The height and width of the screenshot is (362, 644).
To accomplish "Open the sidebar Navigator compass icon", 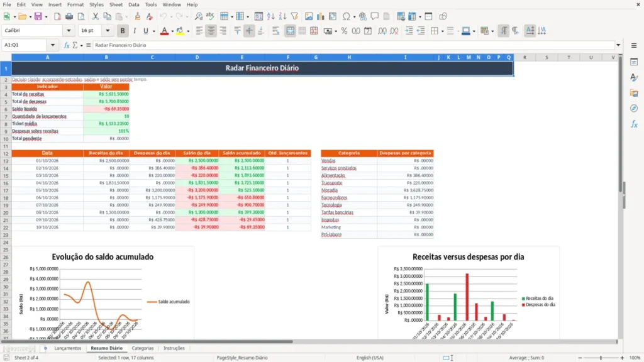I will [634, 108].
